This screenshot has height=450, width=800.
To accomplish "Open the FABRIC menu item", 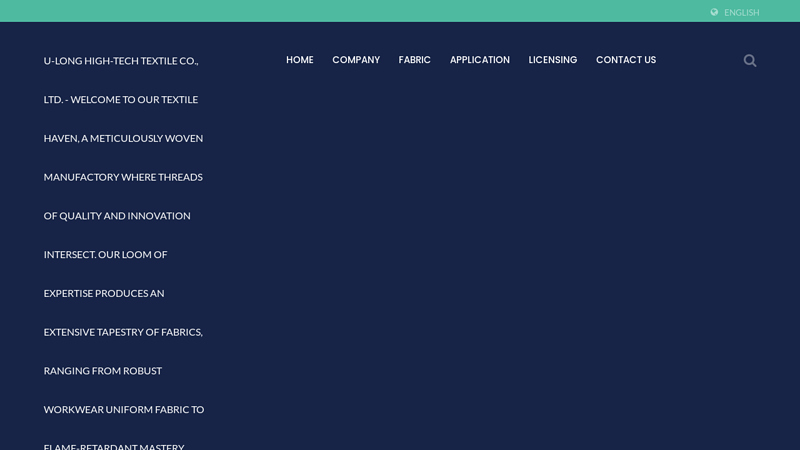I will pyautogui.click(x=414, y=60).
